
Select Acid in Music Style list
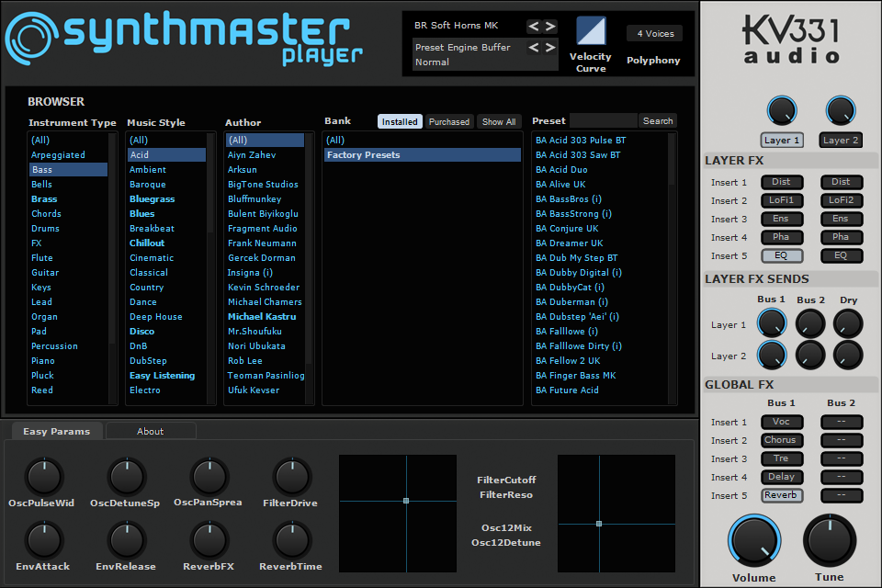tap(166, 154)
